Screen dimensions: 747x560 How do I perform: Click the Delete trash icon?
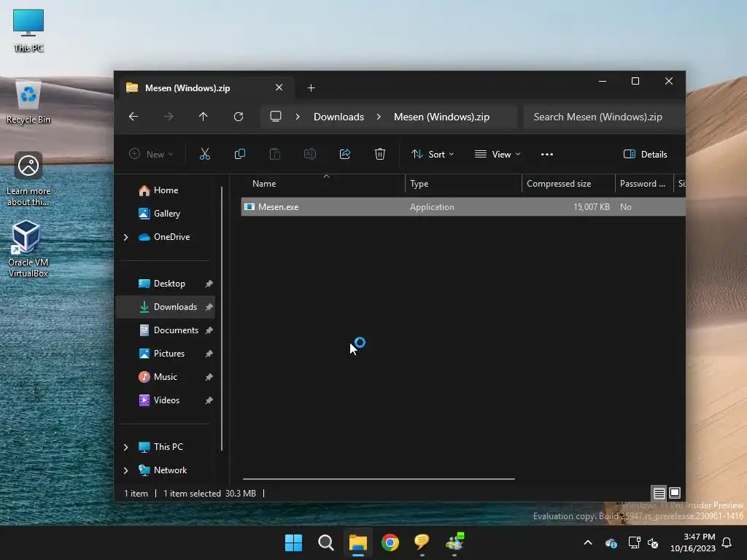tap(379, 154)
